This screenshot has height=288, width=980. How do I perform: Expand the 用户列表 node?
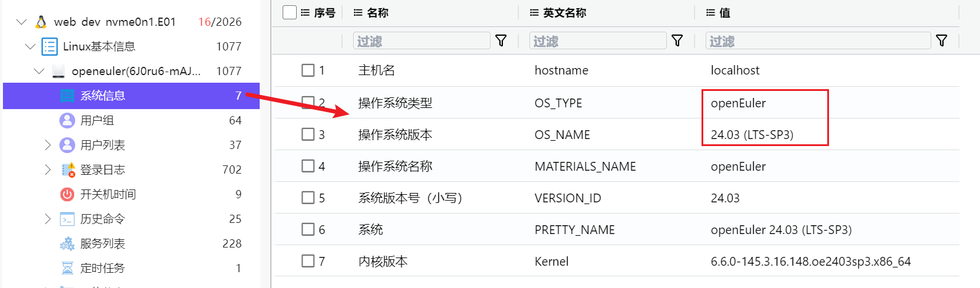pos(48,145)
